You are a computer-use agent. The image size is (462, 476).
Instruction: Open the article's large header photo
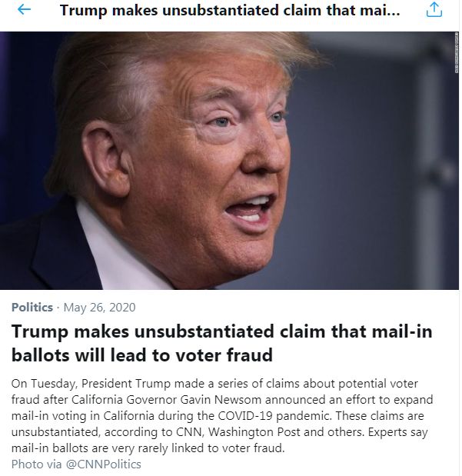pos(229,161)
